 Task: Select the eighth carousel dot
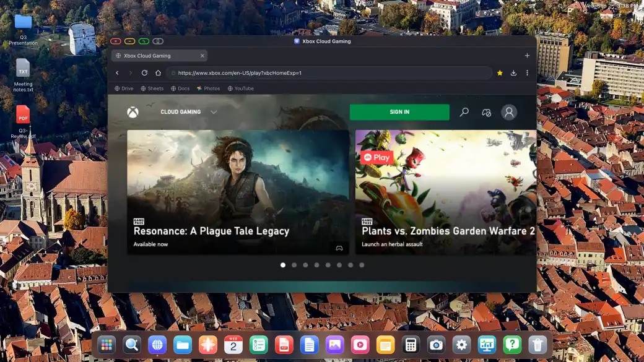pyautogui.click(x=362, y=265)
